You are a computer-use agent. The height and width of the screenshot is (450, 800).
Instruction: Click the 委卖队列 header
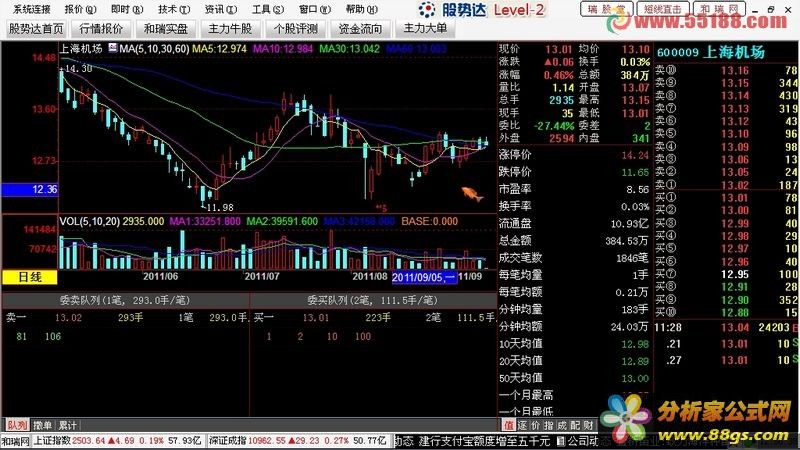pyautogui.click(x=125, y=301)
